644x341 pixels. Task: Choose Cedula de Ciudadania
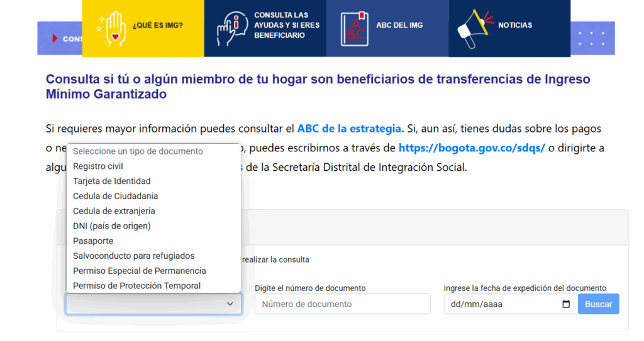pyautogui.click(x=153, y=196)
